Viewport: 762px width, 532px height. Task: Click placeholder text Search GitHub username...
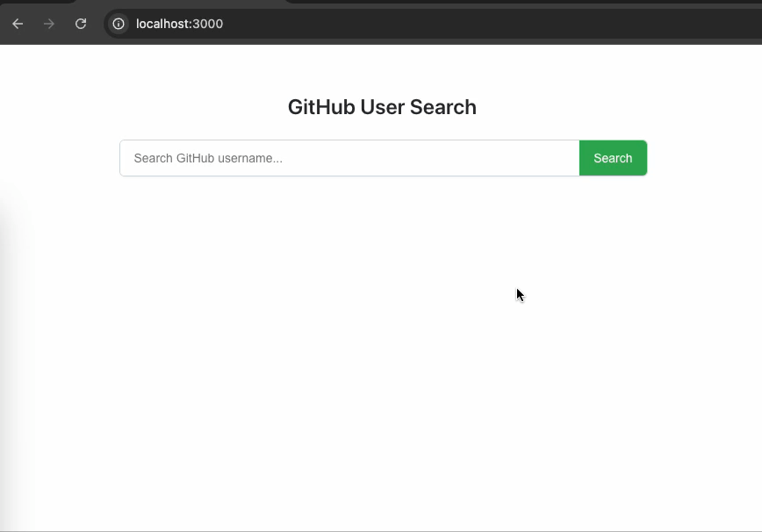[208, 158]
